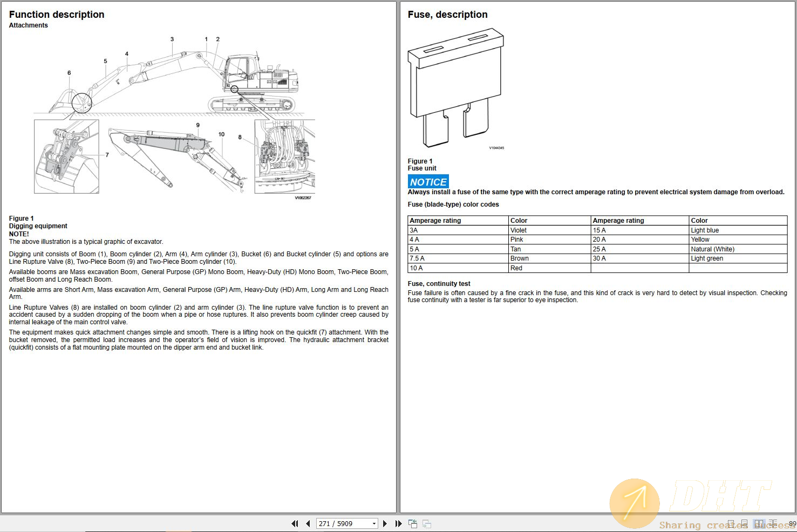Open the page number dropdown arrow
This screenshot has width=797, height=532.
[374, 523]
